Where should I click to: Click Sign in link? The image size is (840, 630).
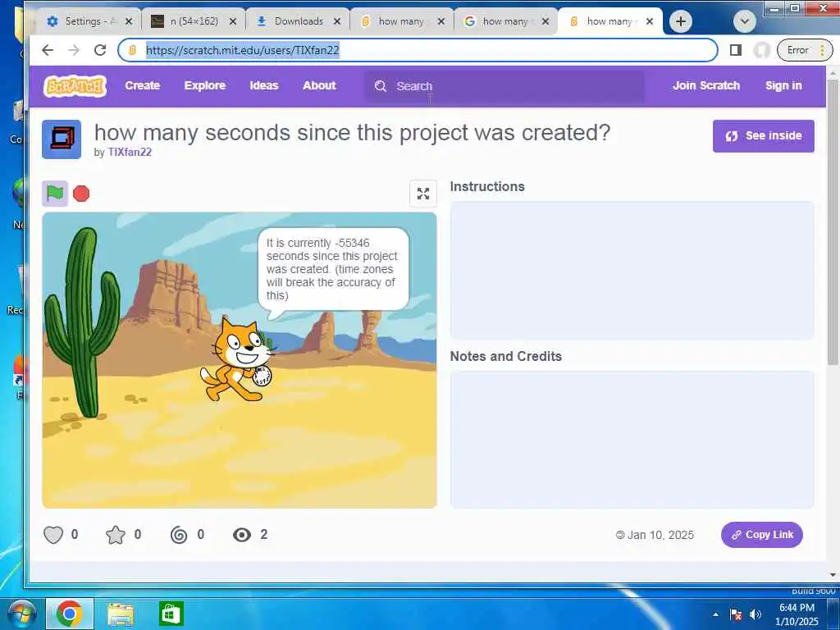pos(783,85)
